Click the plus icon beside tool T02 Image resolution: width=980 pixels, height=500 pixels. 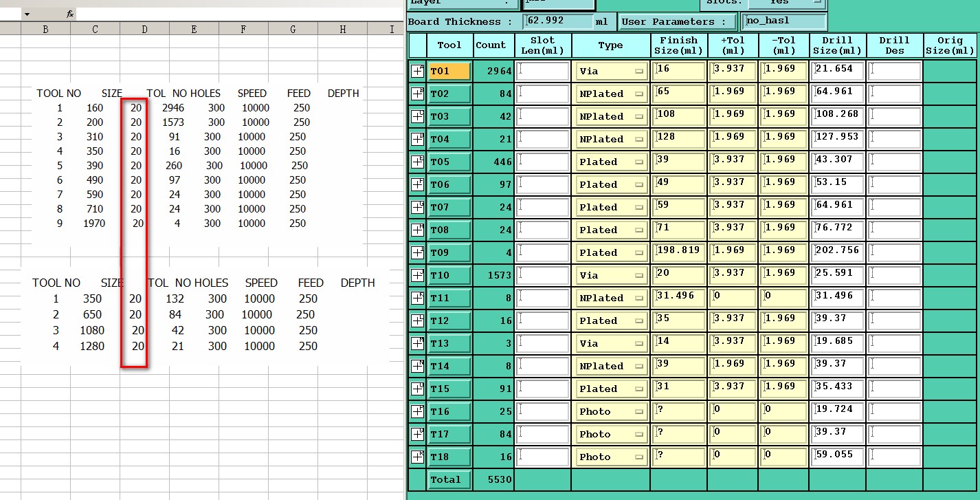pos(417,94)
